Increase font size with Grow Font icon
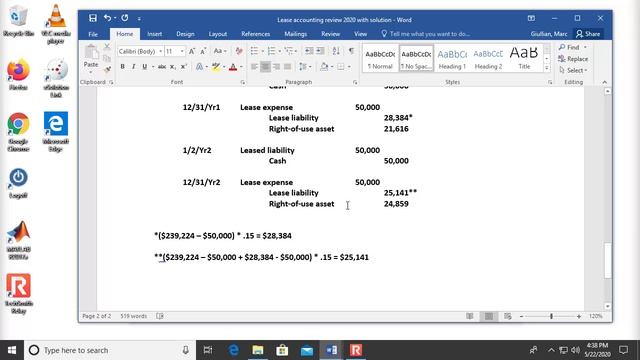Screen dimensions: 640x360 [x=191, y=51]
